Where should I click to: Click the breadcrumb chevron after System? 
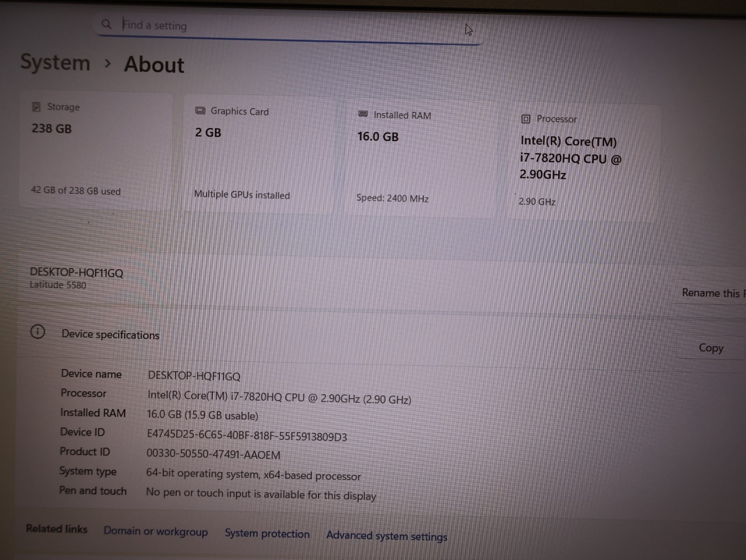coord(108,63)
